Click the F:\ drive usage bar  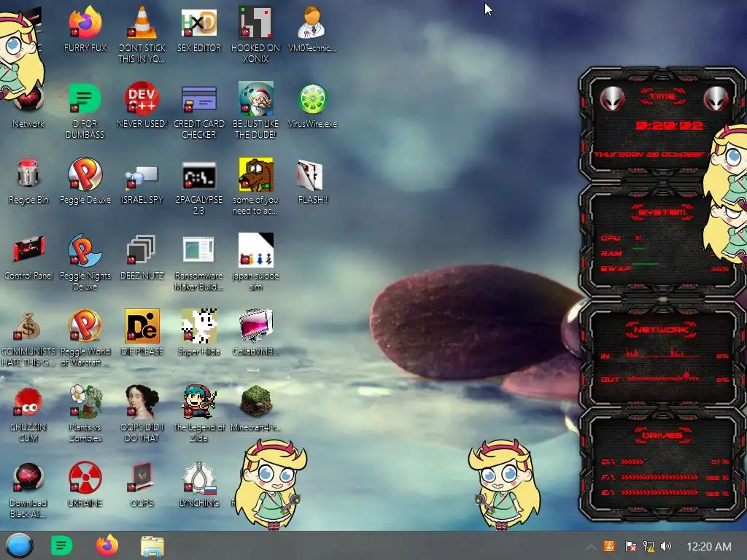(659, 477)
